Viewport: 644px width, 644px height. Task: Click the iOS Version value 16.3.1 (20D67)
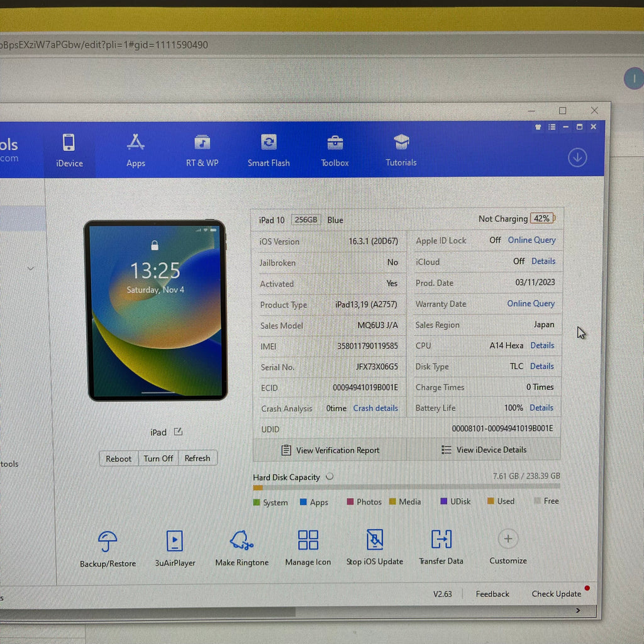pyautogui.click(x=373, y=241)
